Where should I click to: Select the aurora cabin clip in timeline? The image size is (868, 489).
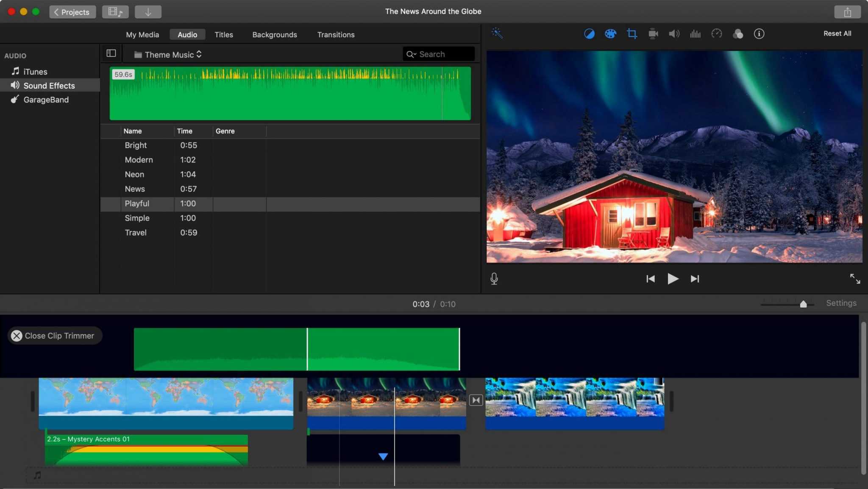(387, 403)
